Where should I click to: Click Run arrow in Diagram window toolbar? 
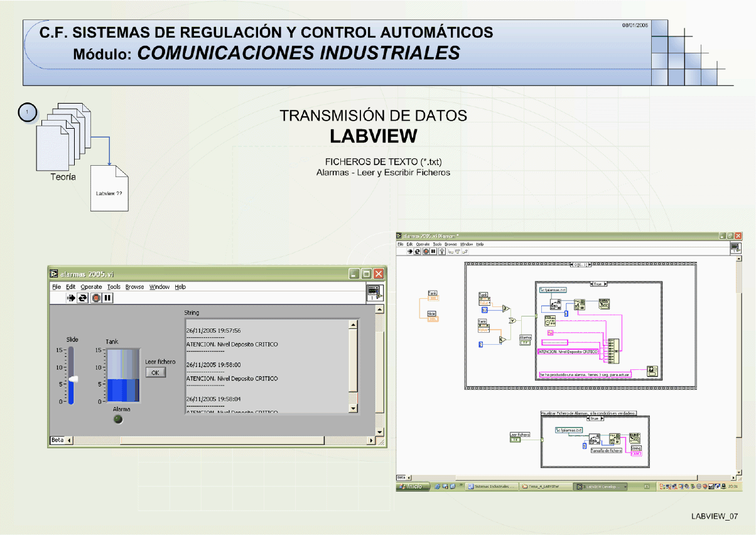point(410,251)
